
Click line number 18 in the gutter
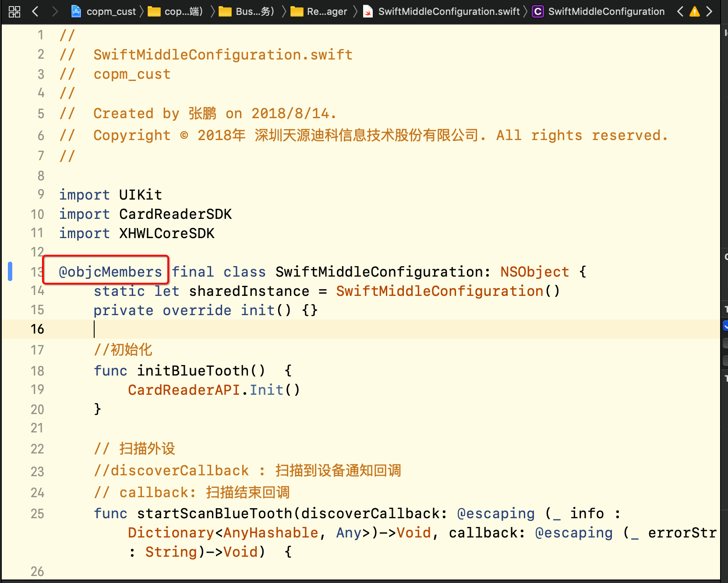pyautogui.click(x=37, y=371)
